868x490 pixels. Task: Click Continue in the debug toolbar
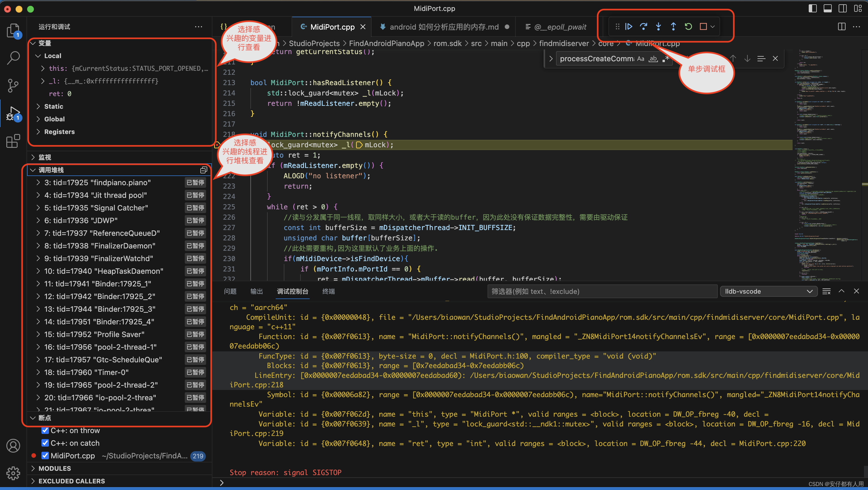point(629,27)
